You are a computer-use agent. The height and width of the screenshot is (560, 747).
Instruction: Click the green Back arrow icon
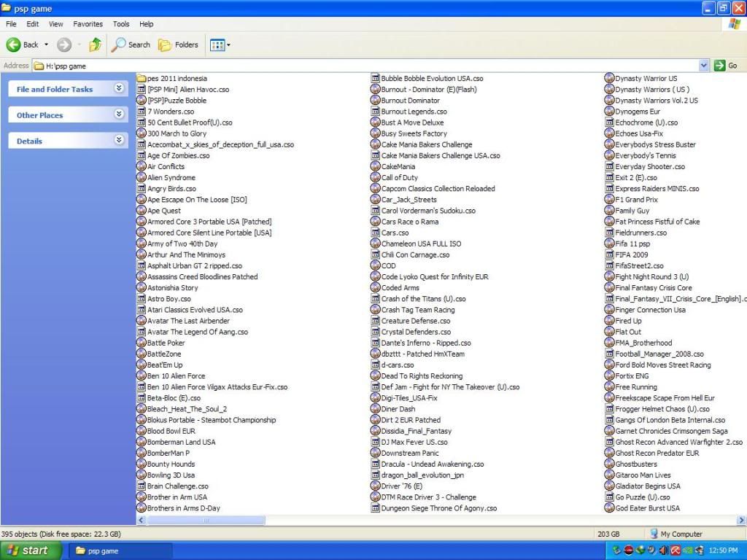pyautogui.click(x=13, y=44)
